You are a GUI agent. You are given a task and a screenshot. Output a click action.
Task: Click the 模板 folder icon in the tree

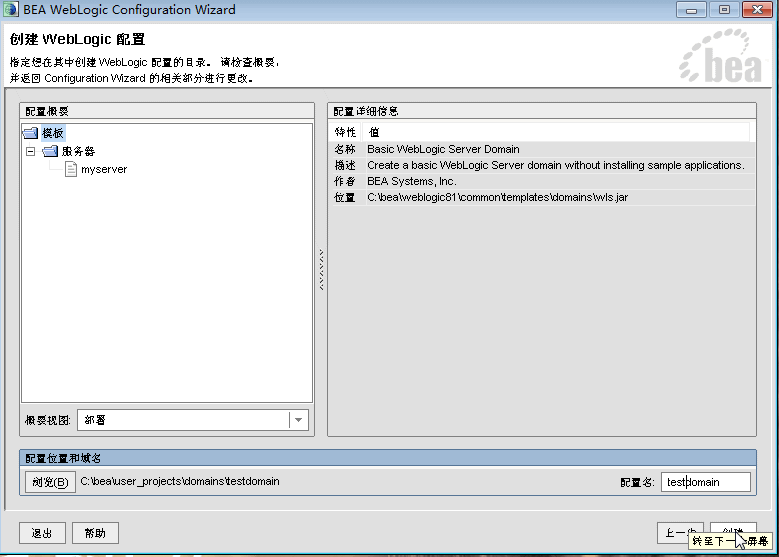point(31,133)
